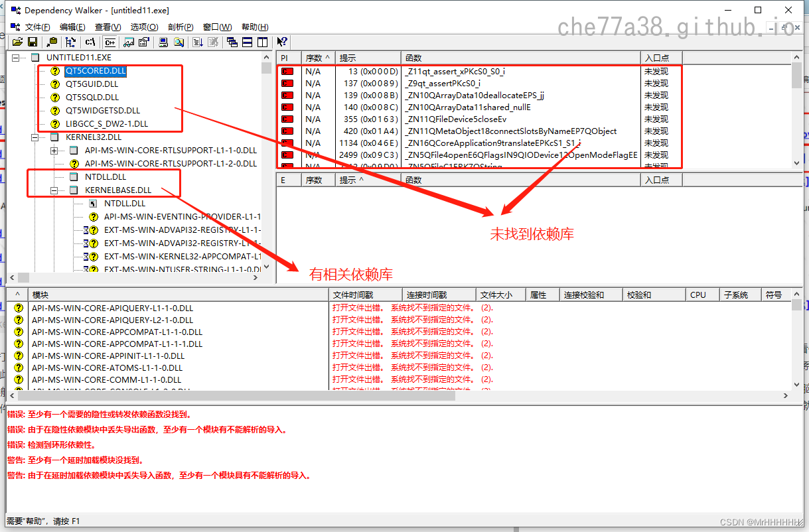
Task: Click the module icon beside UNTITLED11.EXE
Action: tap(35, 58)
